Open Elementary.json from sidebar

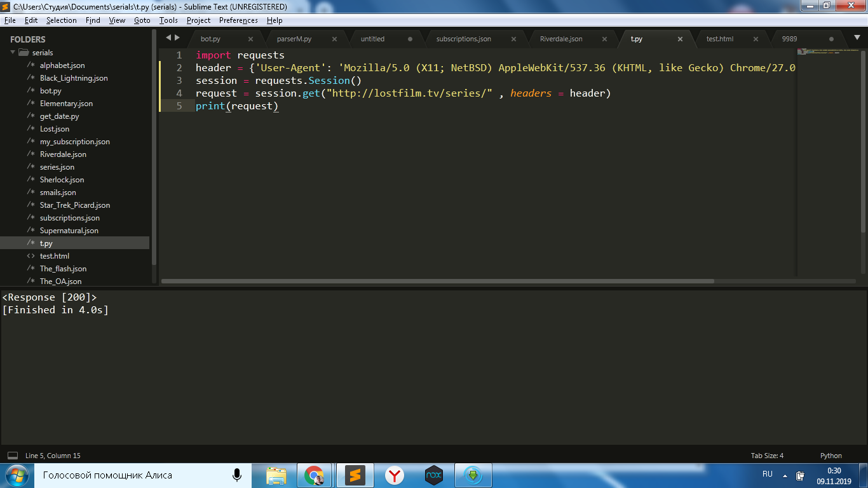click(x=66, y=104)
